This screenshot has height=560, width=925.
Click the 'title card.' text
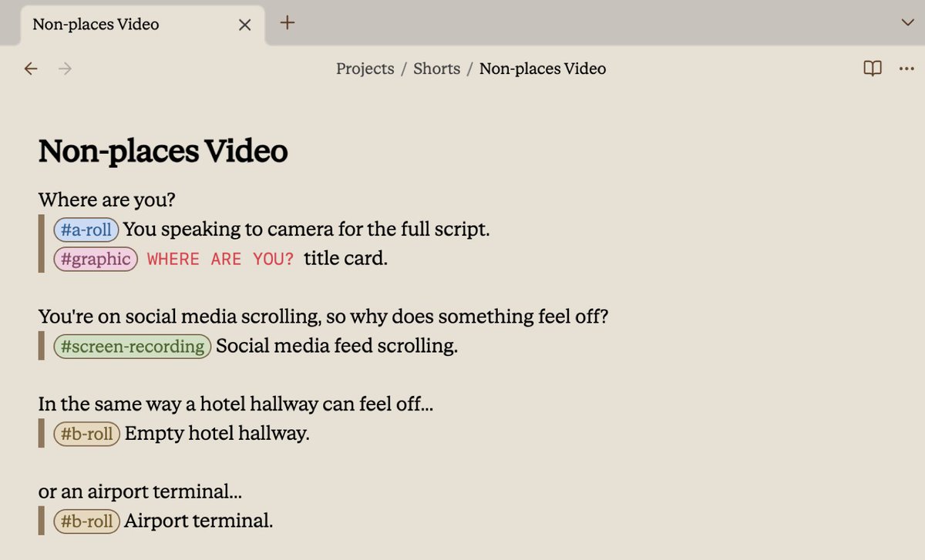pos(346,259)
